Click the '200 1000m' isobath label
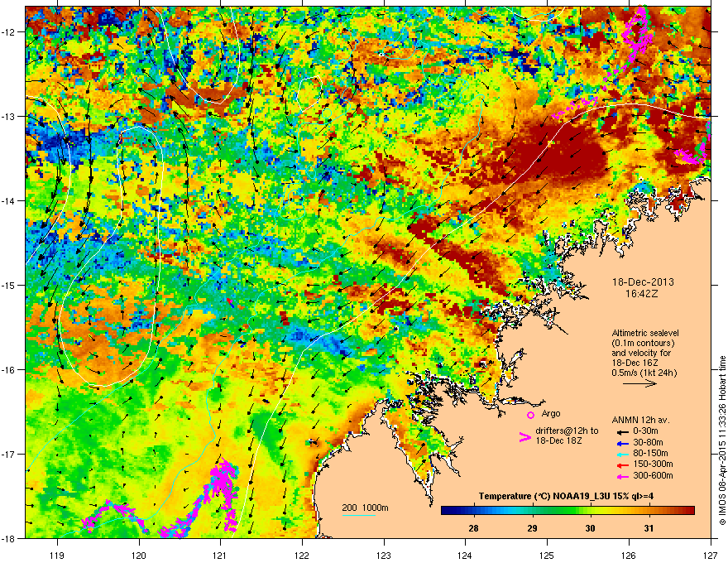 pos(366,508)
